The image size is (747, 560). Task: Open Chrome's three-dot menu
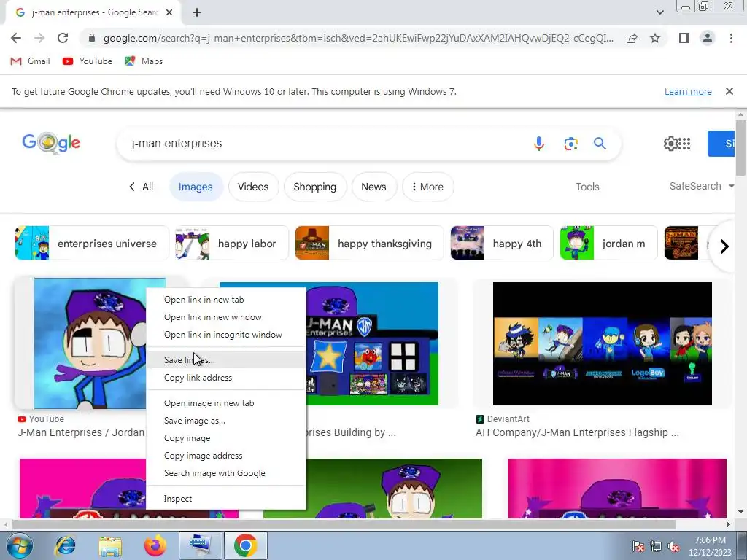[x=731, y=38]
